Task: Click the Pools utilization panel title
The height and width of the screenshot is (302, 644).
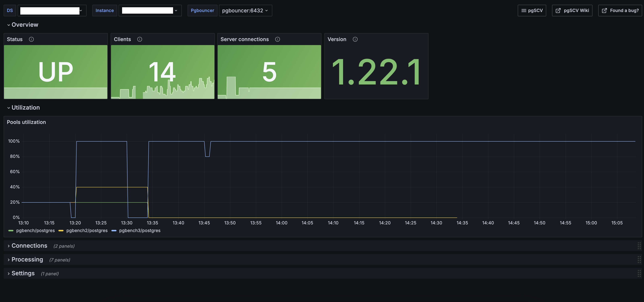Action: pos(26,122)
